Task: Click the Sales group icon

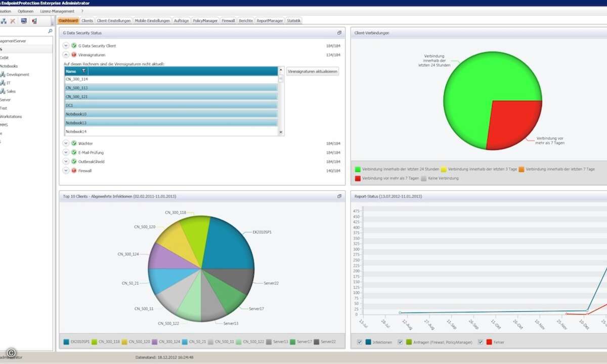Action: (x=3, y=91)
